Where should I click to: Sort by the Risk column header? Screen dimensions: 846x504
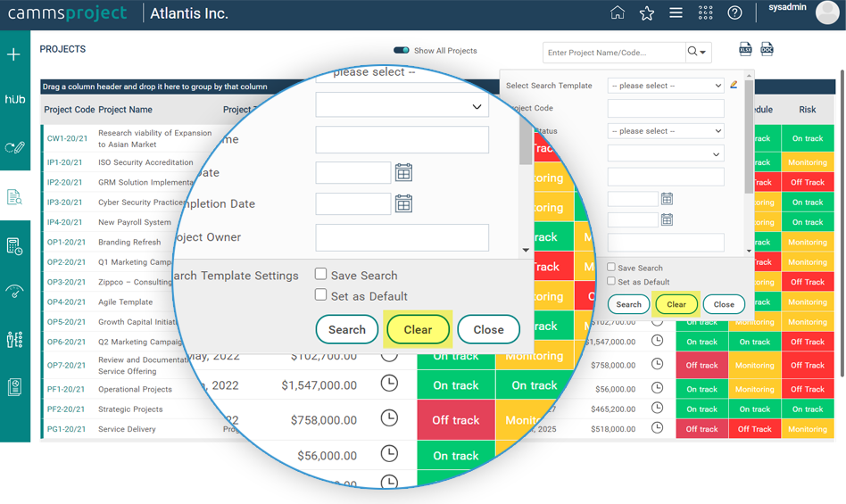pos(807,110)
